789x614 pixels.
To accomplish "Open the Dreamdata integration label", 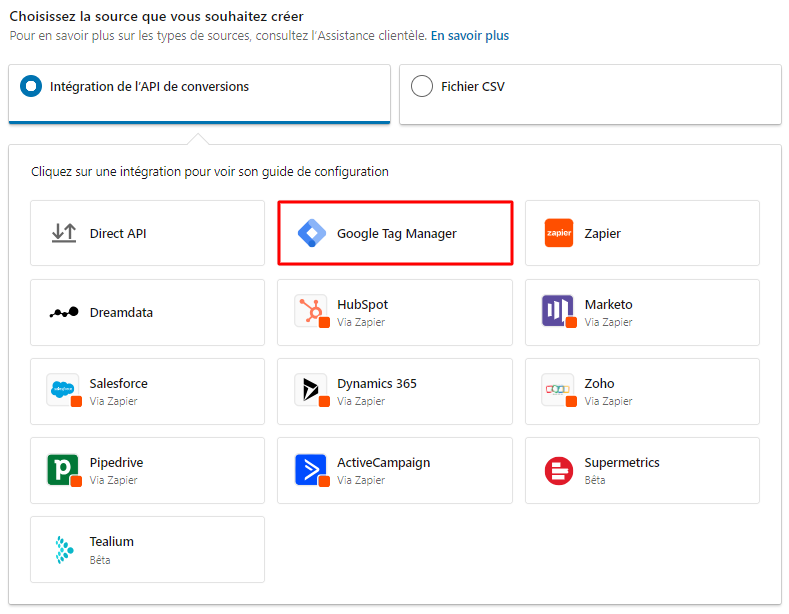I will (121, 313).
